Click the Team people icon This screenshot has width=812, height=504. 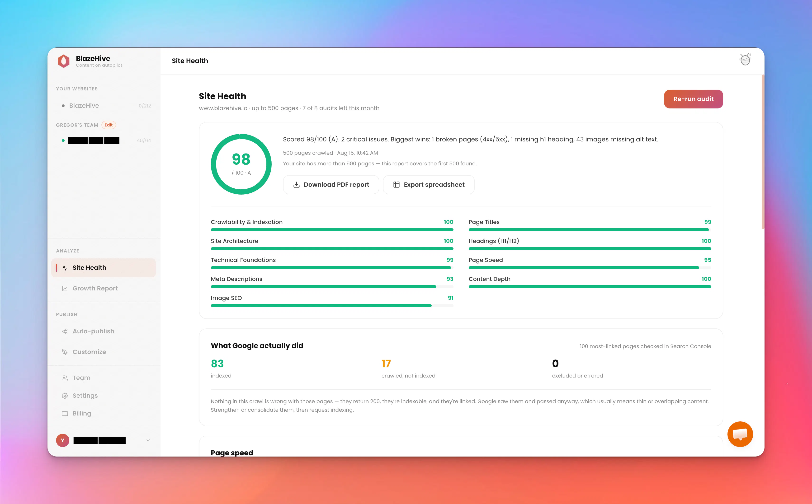(x=65, y=378)
